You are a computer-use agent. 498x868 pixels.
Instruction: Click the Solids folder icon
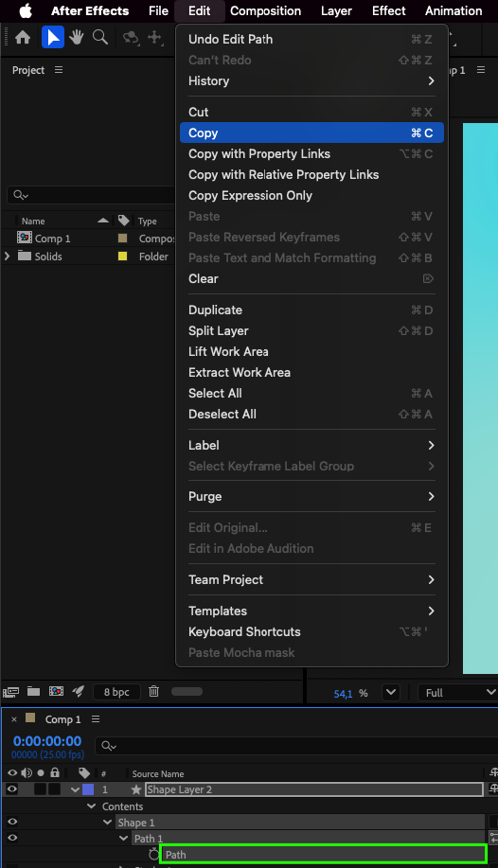pyautogui.click(x=25, y=256)
